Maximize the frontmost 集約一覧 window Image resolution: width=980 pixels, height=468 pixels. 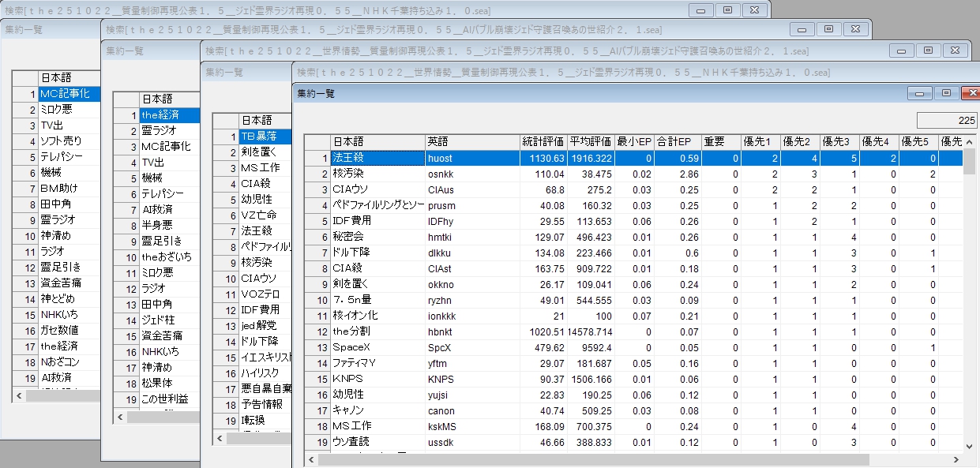tap(944, 93)
